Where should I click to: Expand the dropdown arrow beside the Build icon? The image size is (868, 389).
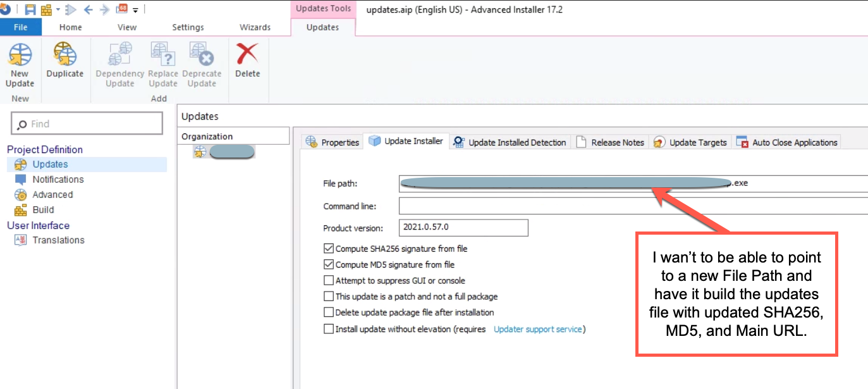[58, 10]
